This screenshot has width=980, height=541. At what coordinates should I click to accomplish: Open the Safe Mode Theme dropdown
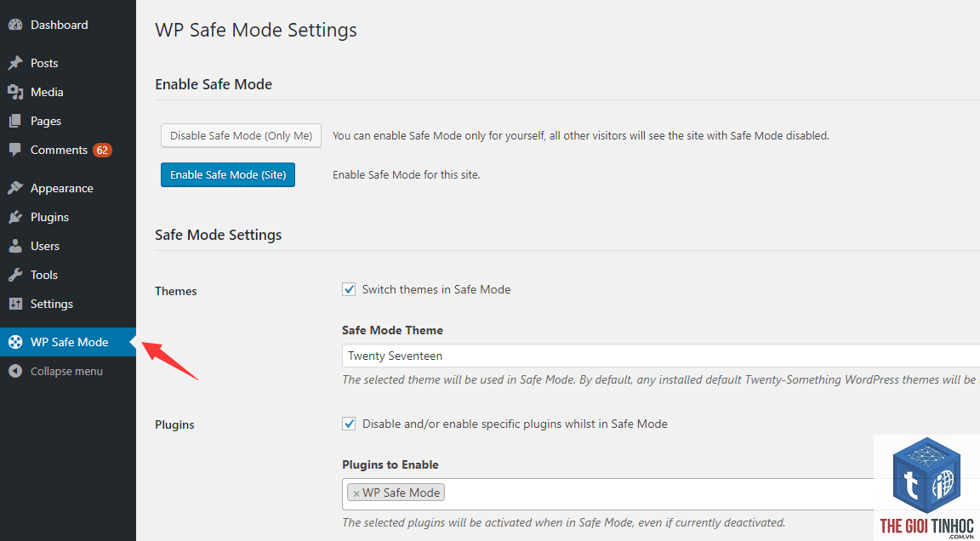tap(661, 356)
